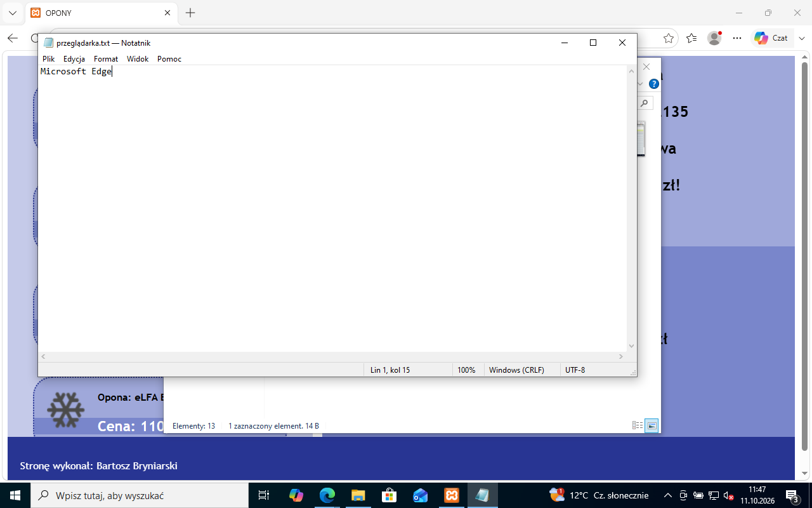The width and height of the screenshot is (812, 508).
Task: Click the down arrow of Notepad's vertical scrollbar
Action: point(631,346)
